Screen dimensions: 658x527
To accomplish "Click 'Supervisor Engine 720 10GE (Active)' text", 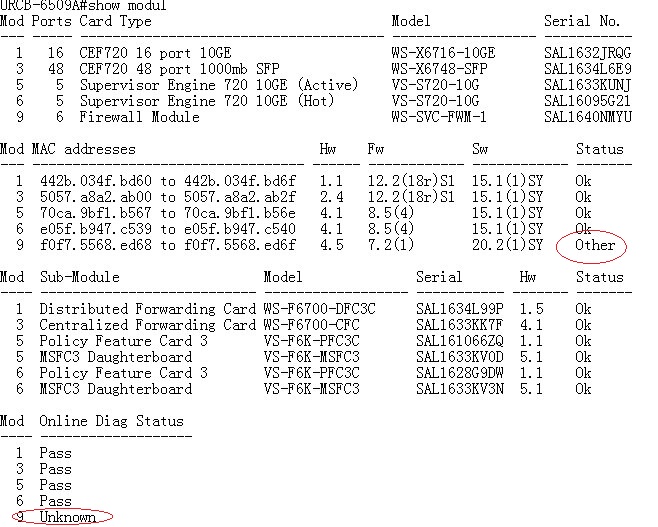I will [x=219, y=85].
